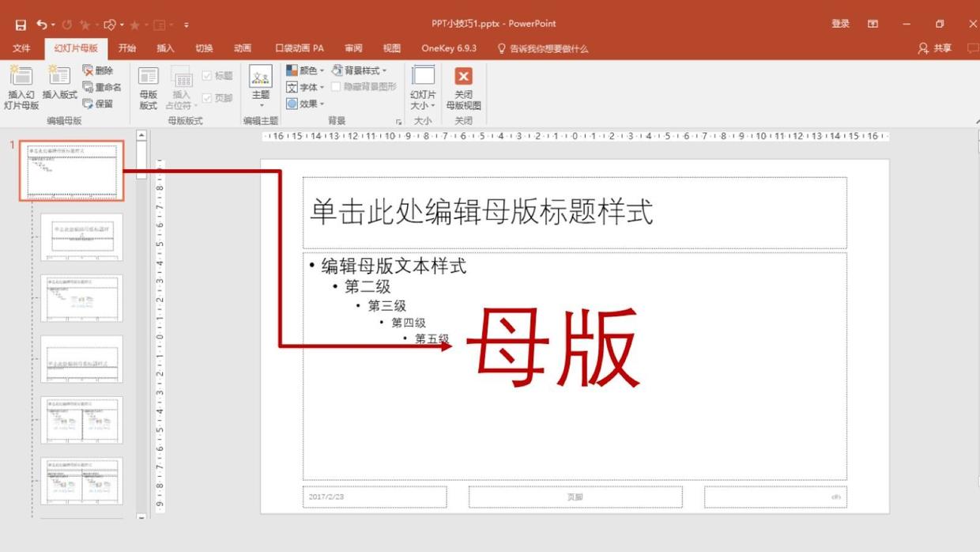Image resolution: width=980 pixels, height=552 pixels.
Task: Toggle Hide Background Graphics (隐藏背景图形) checkbox
Action: pos(336,87)
